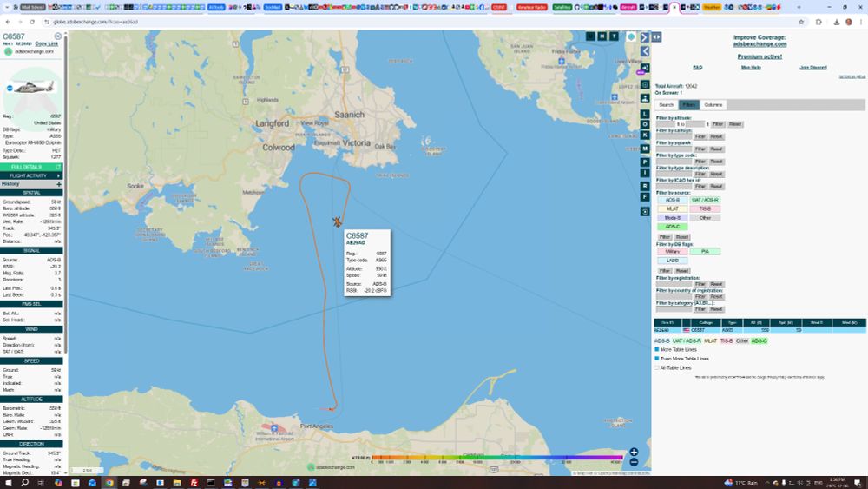Toggle the T map button

(x=614, y=36)
